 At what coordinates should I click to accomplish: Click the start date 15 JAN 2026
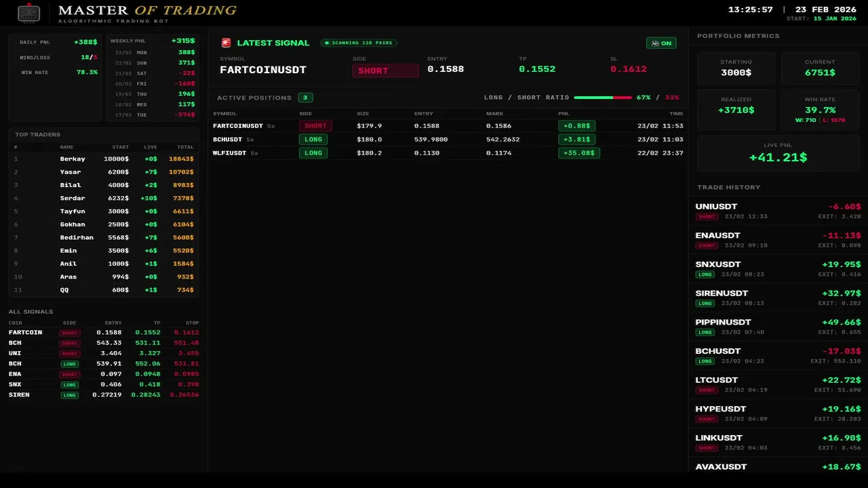pyautogui.click(x=835, y=19)
